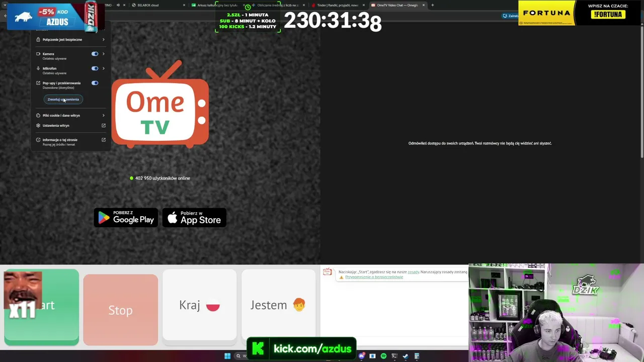Click the warning icon beside the safety reminder
This screenshot has width=644, height=362.
341,277
